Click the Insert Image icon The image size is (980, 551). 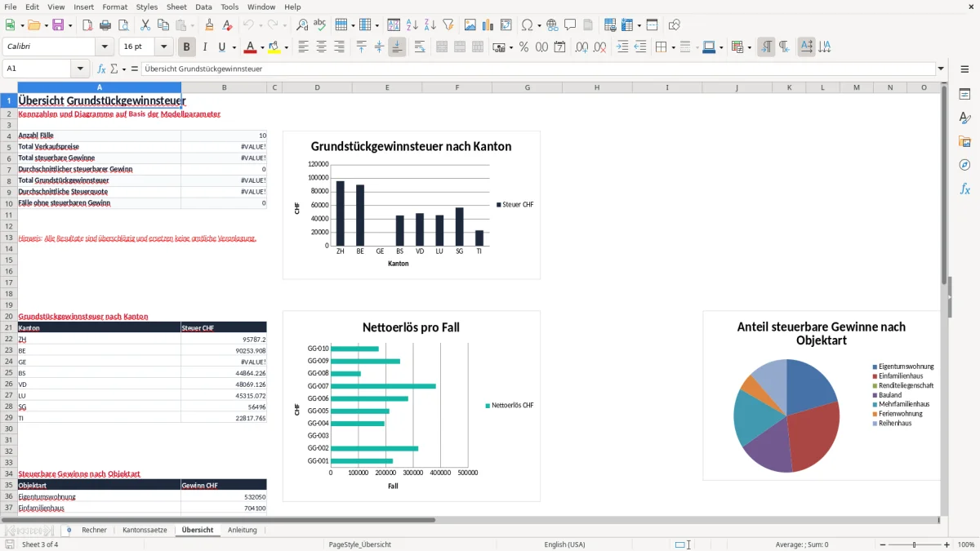coord(470,25)
